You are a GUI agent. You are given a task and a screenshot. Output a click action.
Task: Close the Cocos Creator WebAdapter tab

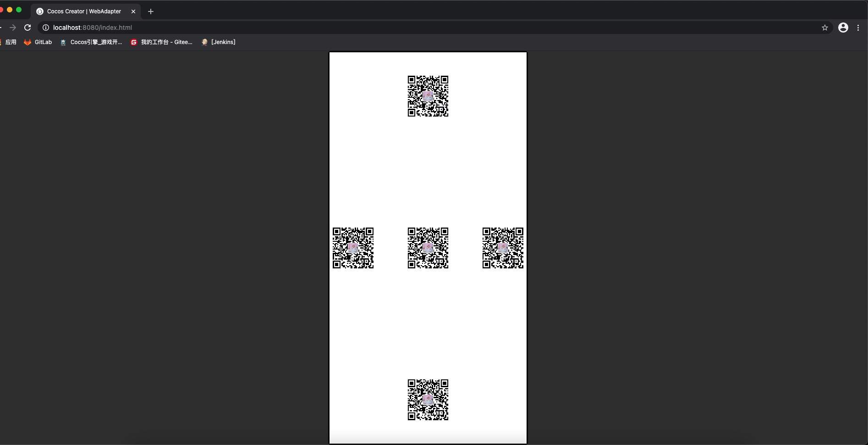133,11
